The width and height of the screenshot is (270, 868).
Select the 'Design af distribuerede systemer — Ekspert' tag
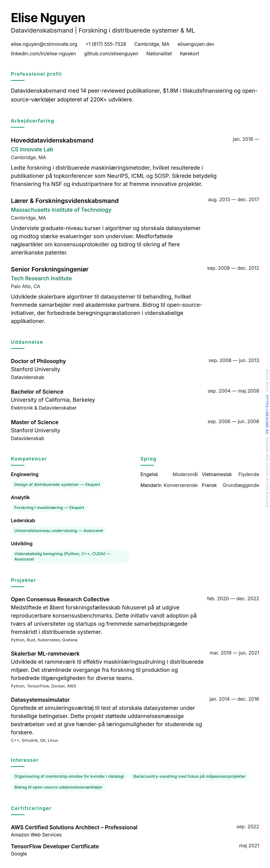(x=57, y=485)
